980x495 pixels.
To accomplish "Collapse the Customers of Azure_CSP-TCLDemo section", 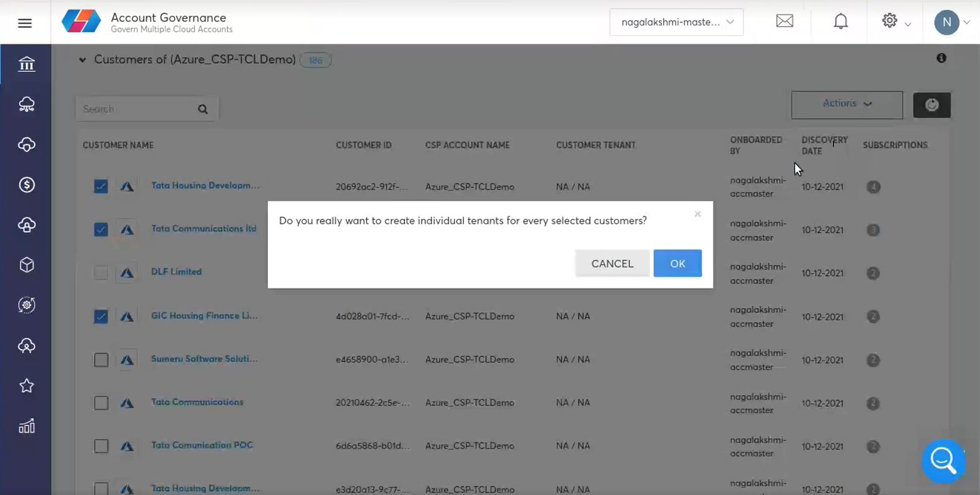I will pyautogui.click(x=82, y=60).
